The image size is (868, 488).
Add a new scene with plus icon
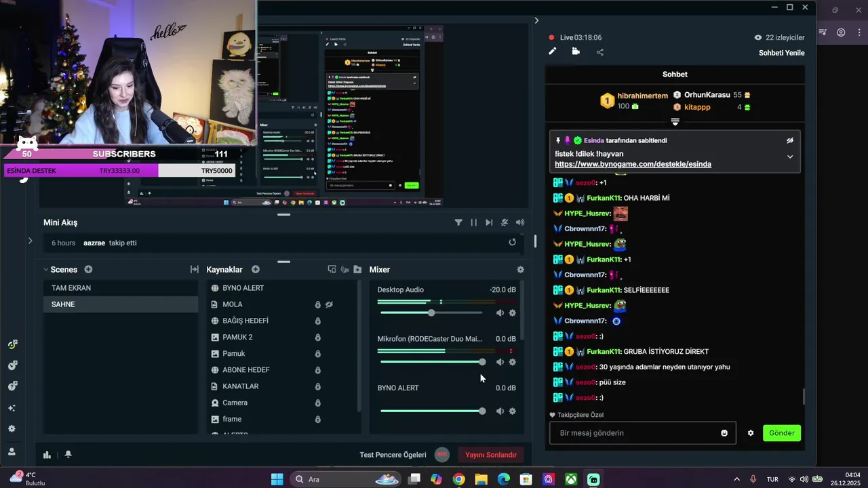(88, 269)
